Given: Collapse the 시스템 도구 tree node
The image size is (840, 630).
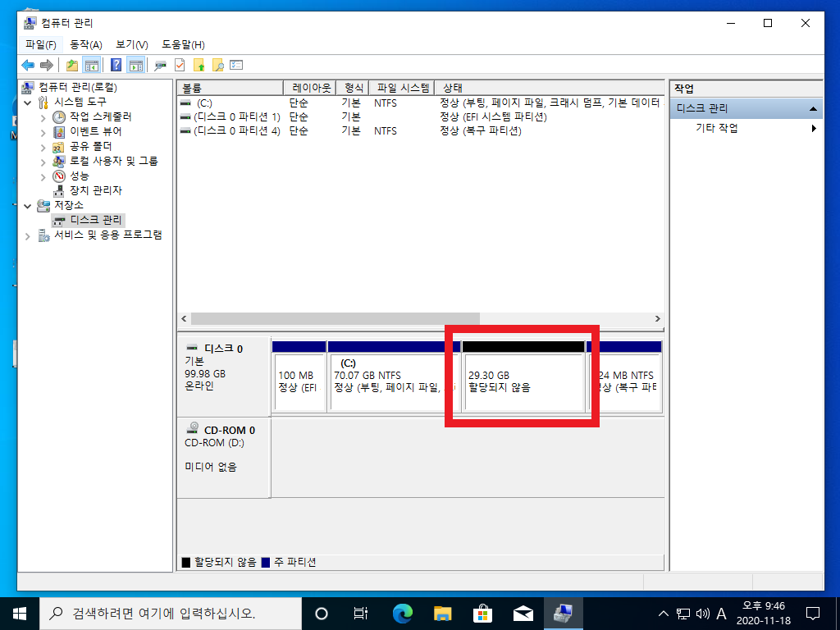Looking at the screenshot, I should click(x=29, y=103).
